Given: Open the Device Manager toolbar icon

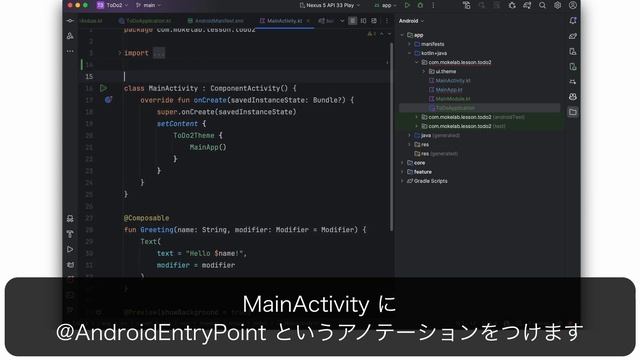Looking at the screenshot, I should pyautogui.click(x=467, y=5).
